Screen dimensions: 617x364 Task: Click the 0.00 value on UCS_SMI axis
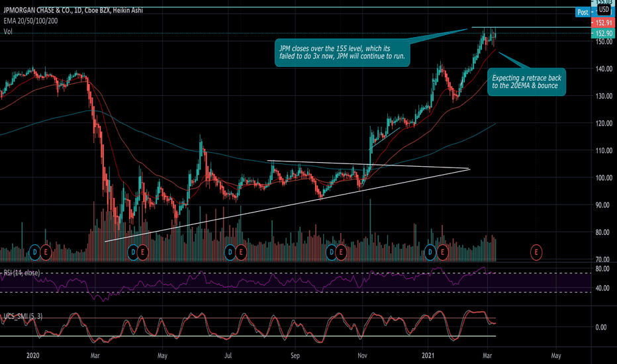[x=601, y=328]
